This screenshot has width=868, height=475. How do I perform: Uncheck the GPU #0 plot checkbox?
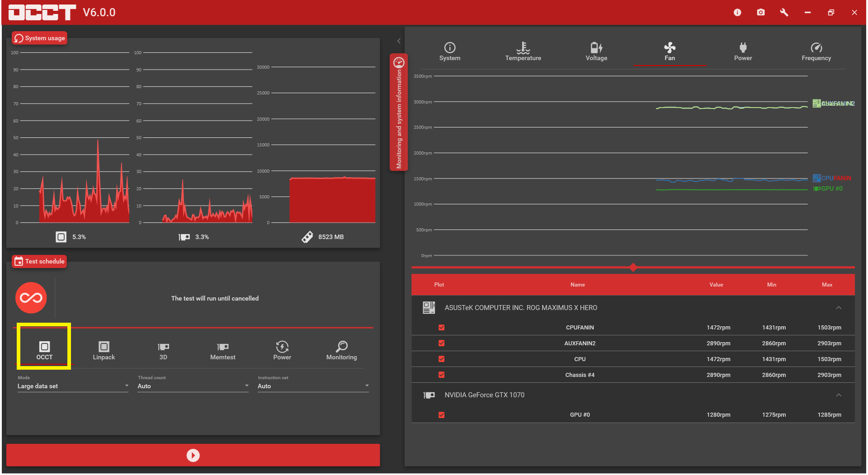(442, 415)
